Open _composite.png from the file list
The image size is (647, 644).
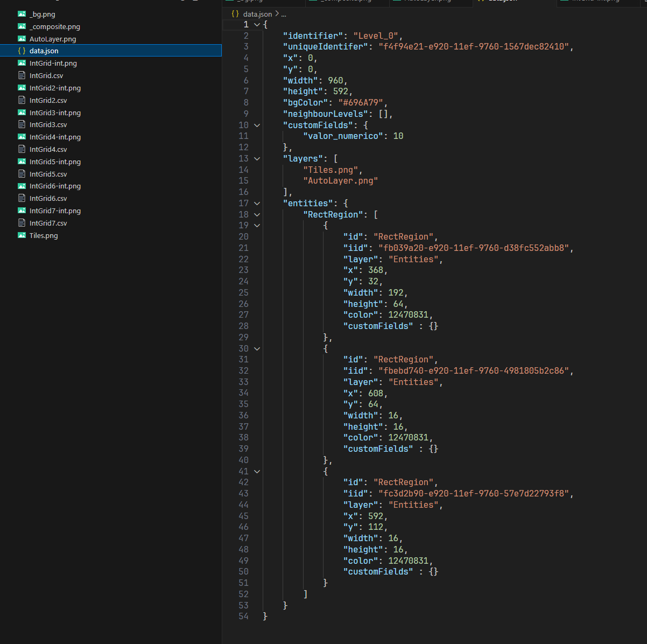tap(55, 26)
